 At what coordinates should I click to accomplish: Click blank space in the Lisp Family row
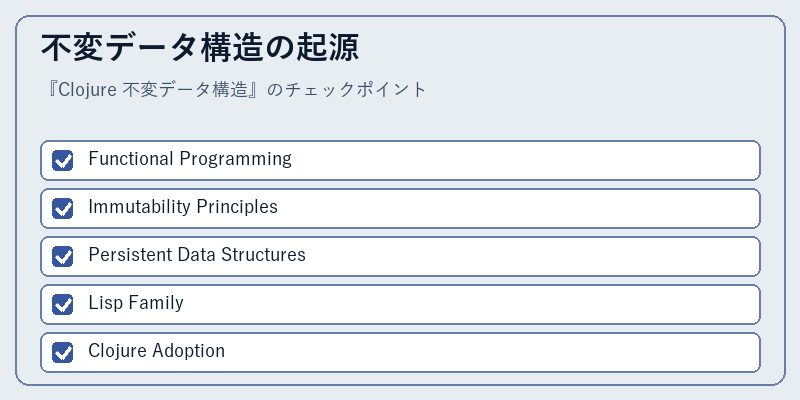(x=471, y=304)
